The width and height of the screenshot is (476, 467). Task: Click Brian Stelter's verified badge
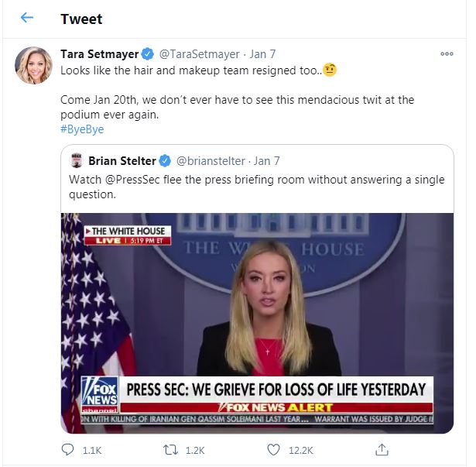click(165, 161)
